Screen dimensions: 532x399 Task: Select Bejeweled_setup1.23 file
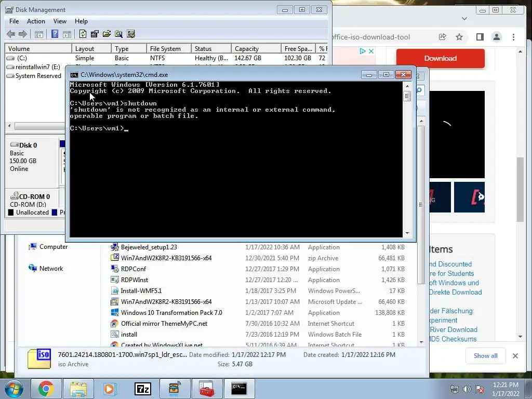(258, 247)
